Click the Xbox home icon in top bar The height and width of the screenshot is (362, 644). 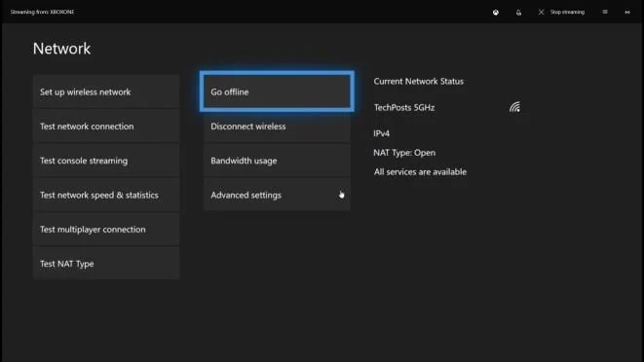pos(496,13)
